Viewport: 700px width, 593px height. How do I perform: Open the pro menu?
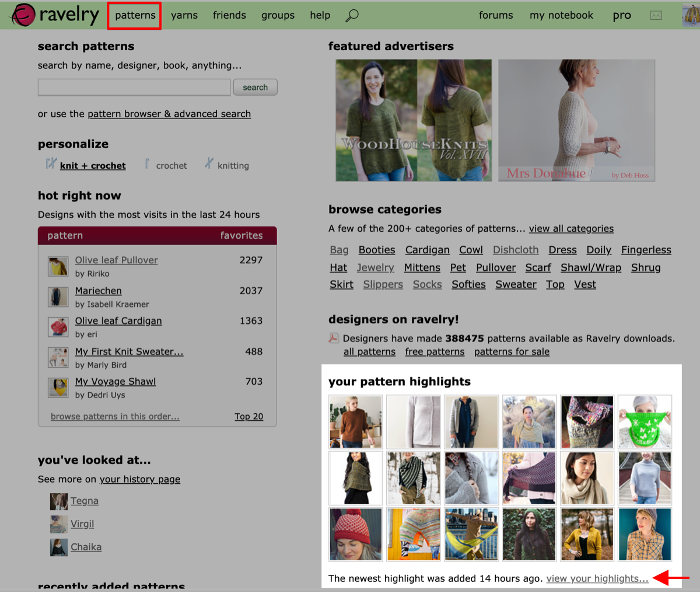point(622,15)
